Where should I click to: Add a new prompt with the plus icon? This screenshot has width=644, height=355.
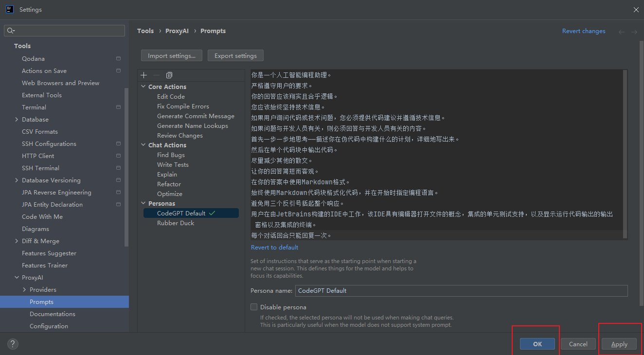143,75
